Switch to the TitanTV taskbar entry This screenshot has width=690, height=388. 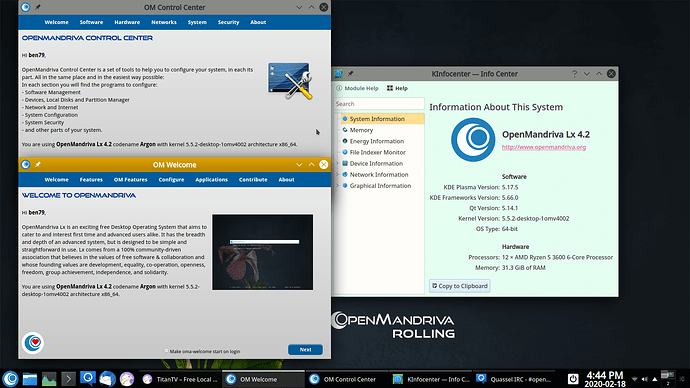[x=180, y=379]
